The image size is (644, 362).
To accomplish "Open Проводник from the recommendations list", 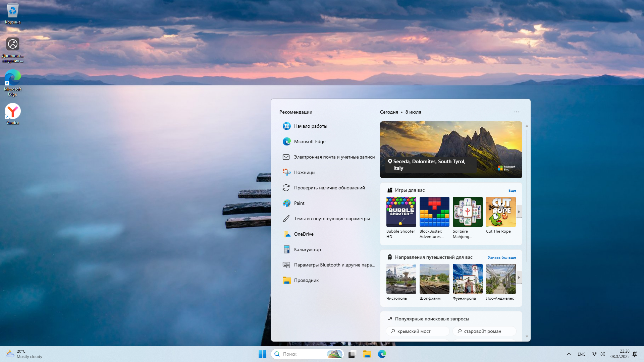I will (x=306, y=280).
